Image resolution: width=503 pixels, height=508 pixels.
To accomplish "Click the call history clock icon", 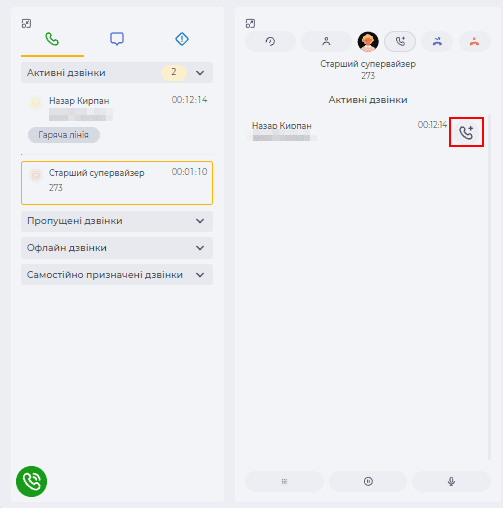I will click(270, 41).
